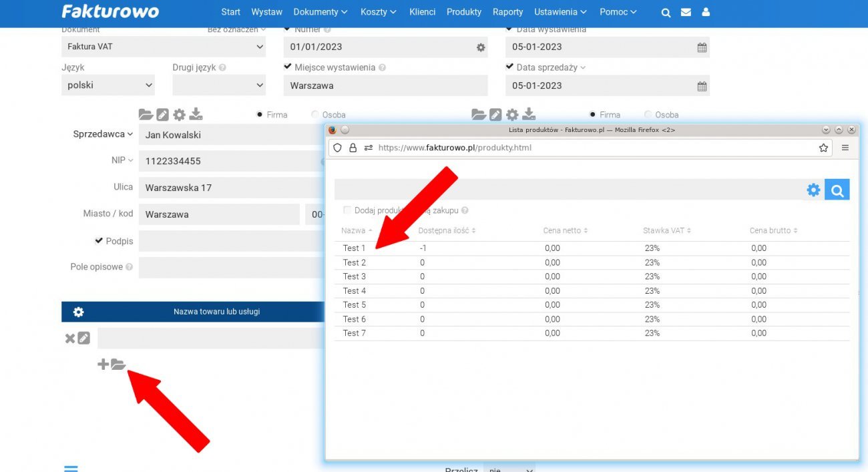Open calendar for Data sprzedaży

tap(702, 86)
